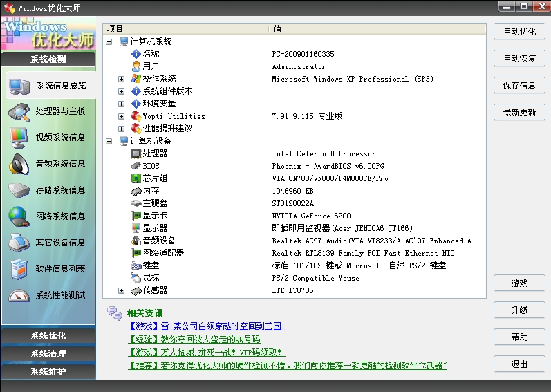Switch to the 系统优化 section tab
This screenshot has width=551, height=392.
click(48, 336)
